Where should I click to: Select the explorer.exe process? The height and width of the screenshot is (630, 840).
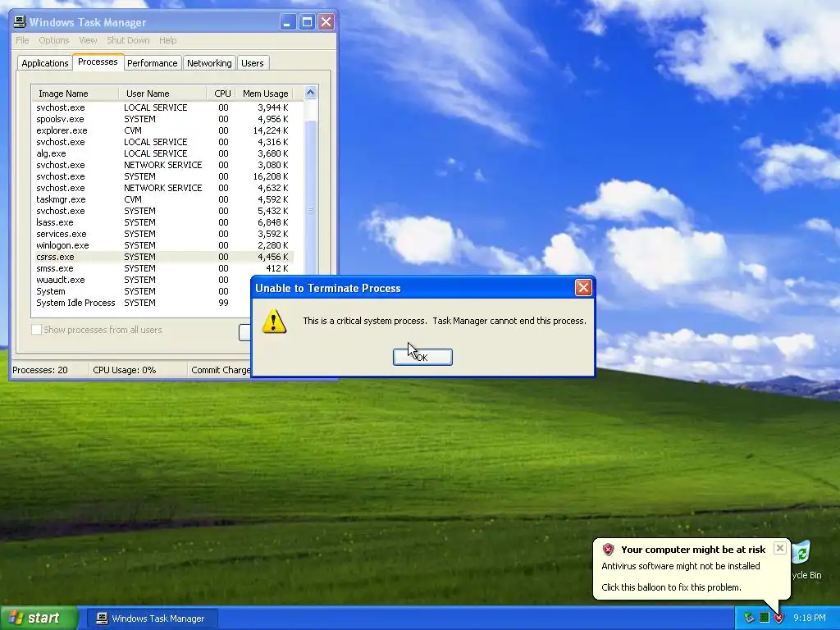tap(163, 130)
